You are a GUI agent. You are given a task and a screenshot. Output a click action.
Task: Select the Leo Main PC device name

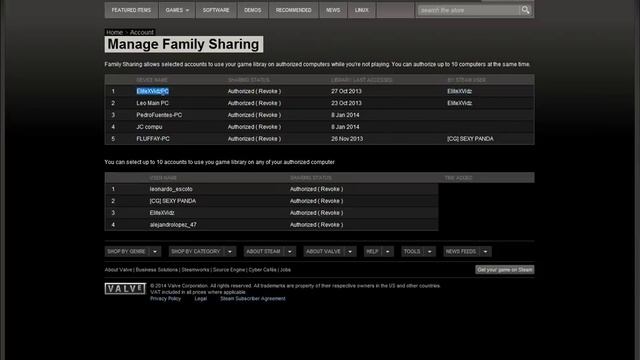152,103
